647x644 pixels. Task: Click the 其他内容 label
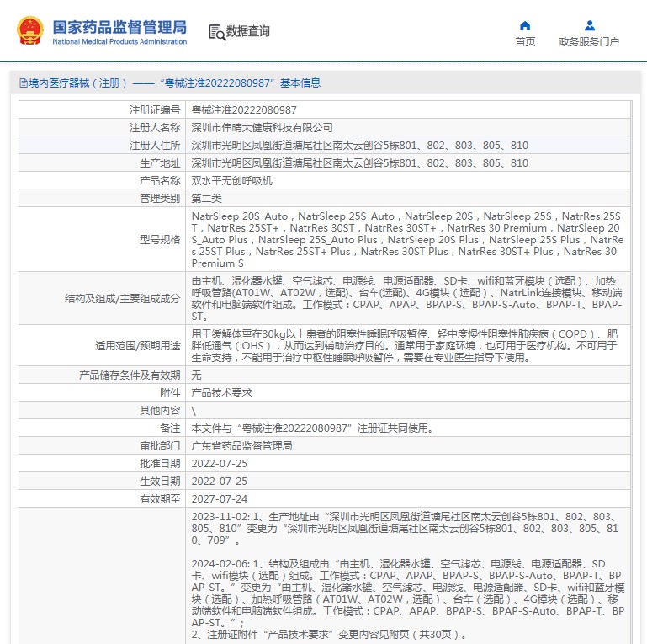160,410
